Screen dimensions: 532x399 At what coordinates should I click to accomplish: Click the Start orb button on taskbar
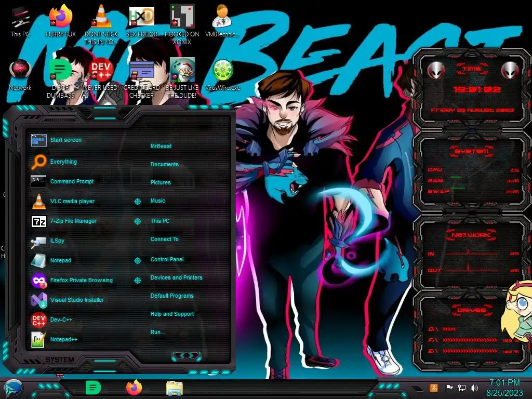point(13,389)
